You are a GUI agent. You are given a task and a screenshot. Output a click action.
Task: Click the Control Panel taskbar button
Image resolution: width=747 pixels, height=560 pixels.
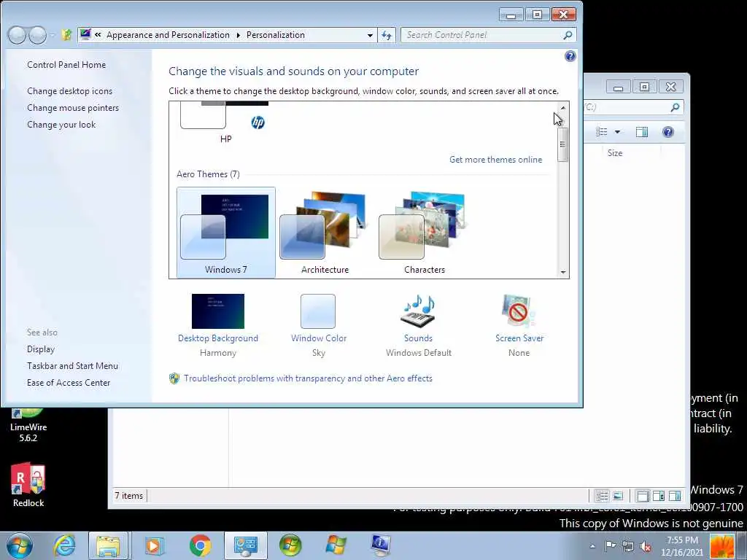246,545
